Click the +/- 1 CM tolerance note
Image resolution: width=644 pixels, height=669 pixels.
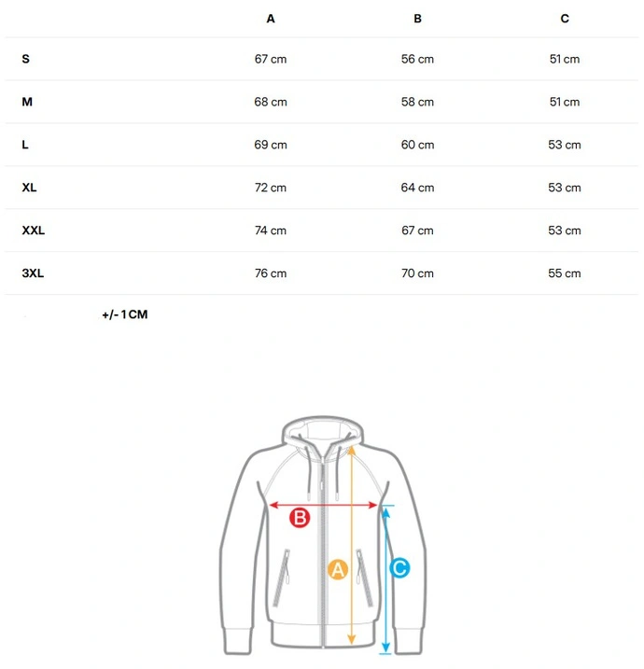click(125, 314)
